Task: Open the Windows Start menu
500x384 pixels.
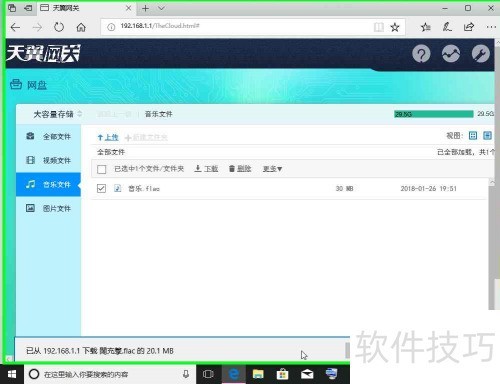Action: pyautogui.click(x=12, y=374)
